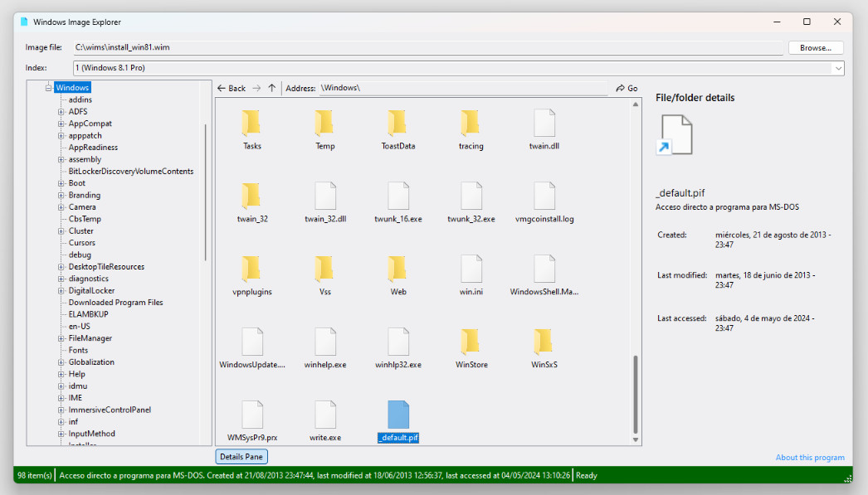Select the WMSysPr9.prx file icon
This screenshot has width=868, height=495.
[x=252, y=415]
